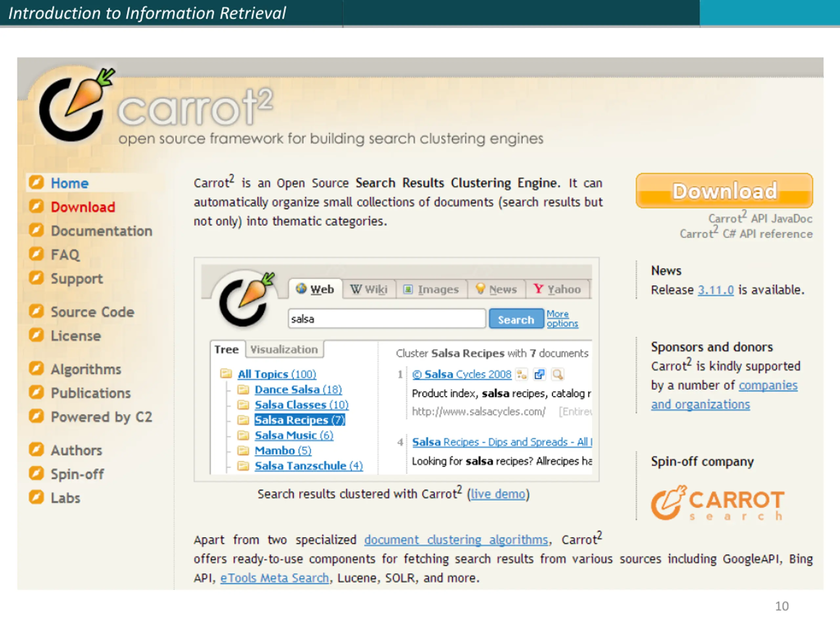Open the Labs sidebar item
Image resolution: width=840 pixels, height=630 pixels.
65,498
